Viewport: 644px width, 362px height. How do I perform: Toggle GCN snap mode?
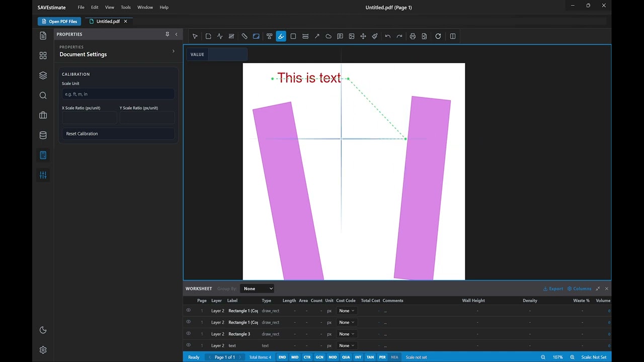(319, 357)
